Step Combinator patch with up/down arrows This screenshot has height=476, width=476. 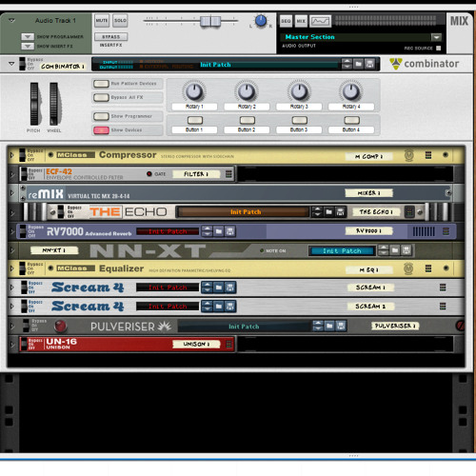[x=347, y=65]
